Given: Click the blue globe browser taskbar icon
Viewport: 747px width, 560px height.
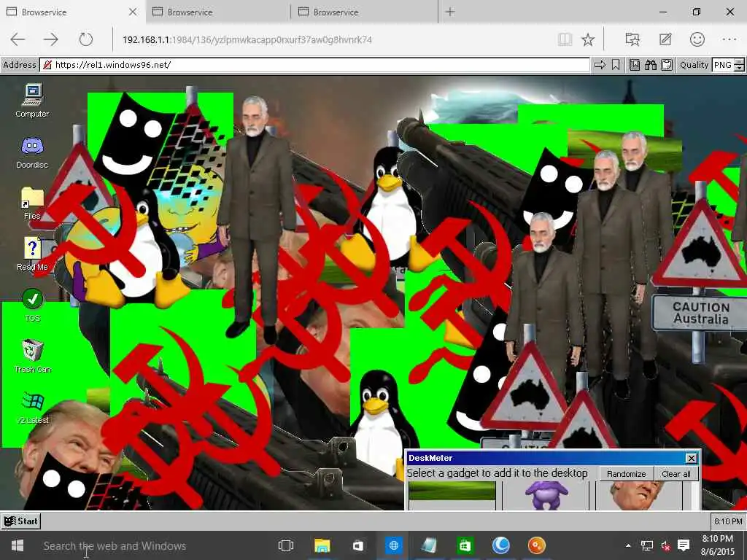Looking at the screenshot, I should coord(393,545).
